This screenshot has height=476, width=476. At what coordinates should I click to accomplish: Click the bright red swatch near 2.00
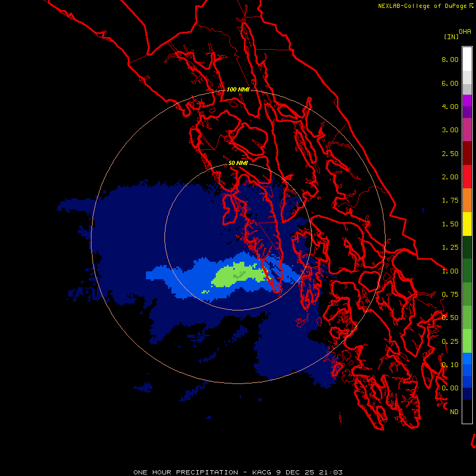(467, 177)
